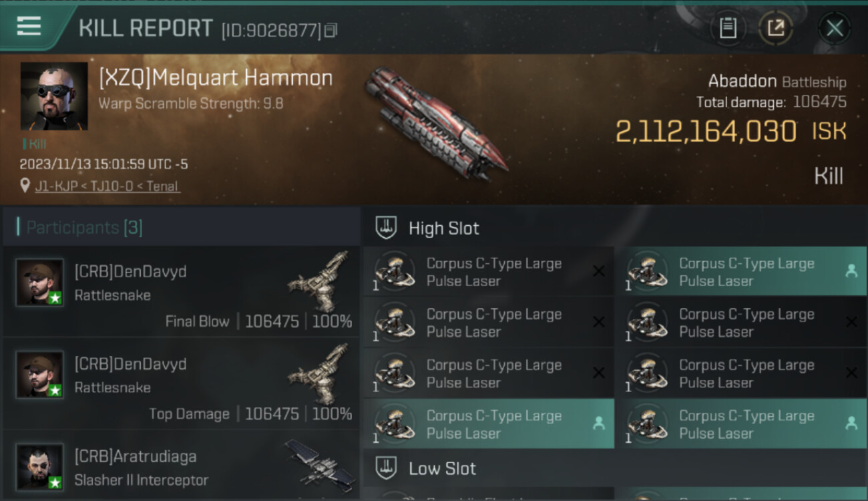Viewport: 868px width, 501px height.
Task: Open the clipboard notes icon
Action: pos(728,28)
